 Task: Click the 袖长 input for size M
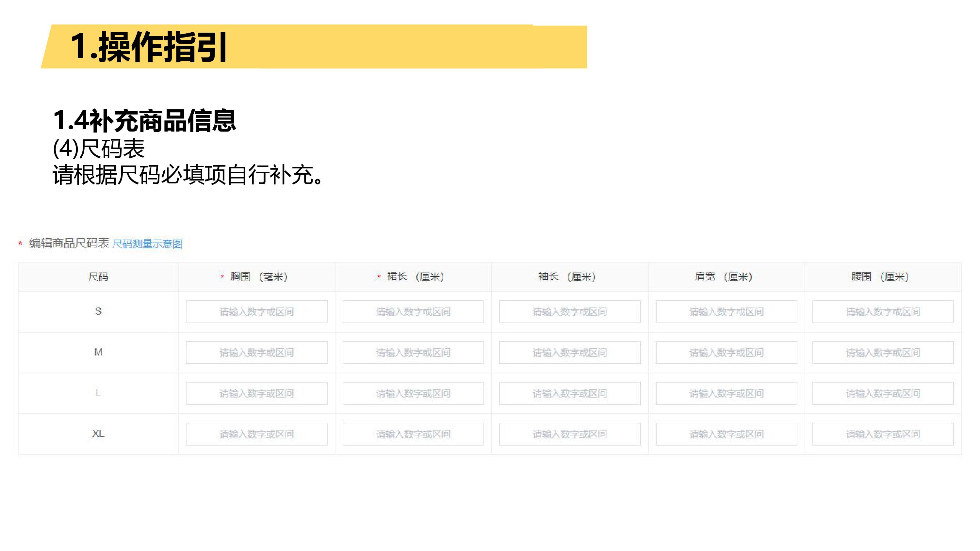click(x=570, y=353)
